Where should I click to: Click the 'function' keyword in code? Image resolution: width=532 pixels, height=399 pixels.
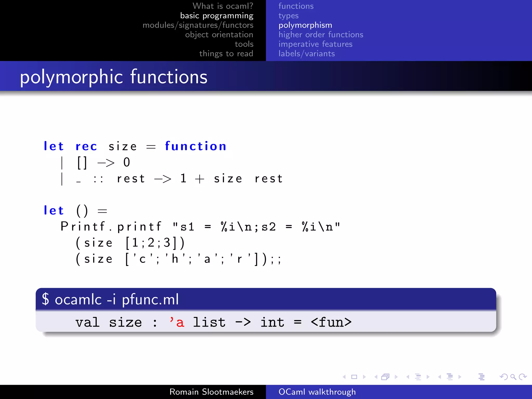[x=196, y=146]
